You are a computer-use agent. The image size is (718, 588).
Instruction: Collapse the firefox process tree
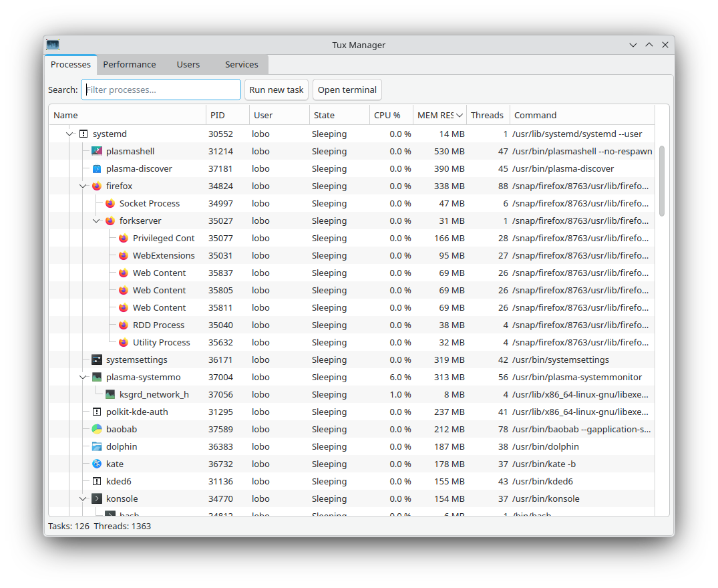coord(83,186)
